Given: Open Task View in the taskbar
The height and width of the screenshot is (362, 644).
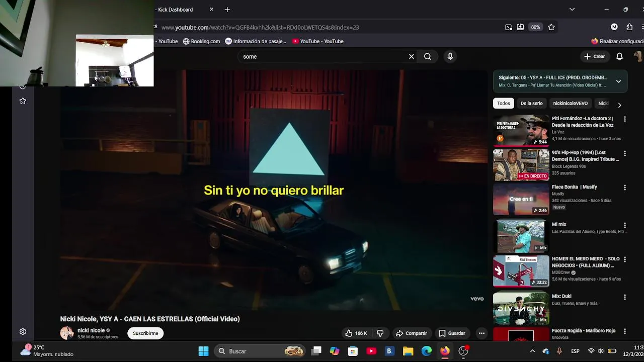Looking at the screenshot, I should tap(316, 351).
